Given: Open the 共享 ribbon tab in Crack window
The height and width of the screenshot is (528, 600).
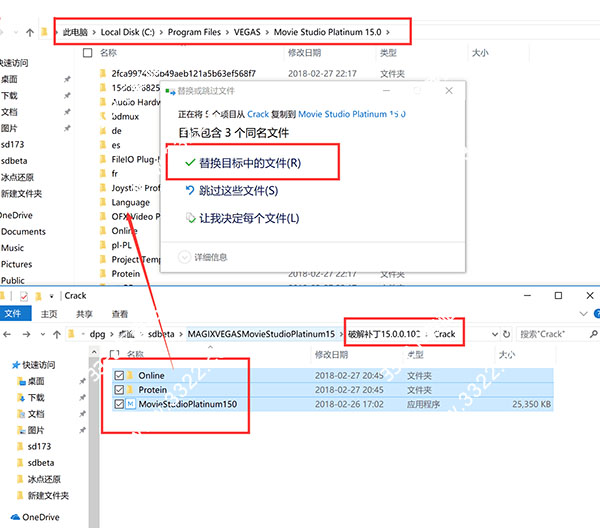Looking at the screenshot, I should tap(84, 314).
